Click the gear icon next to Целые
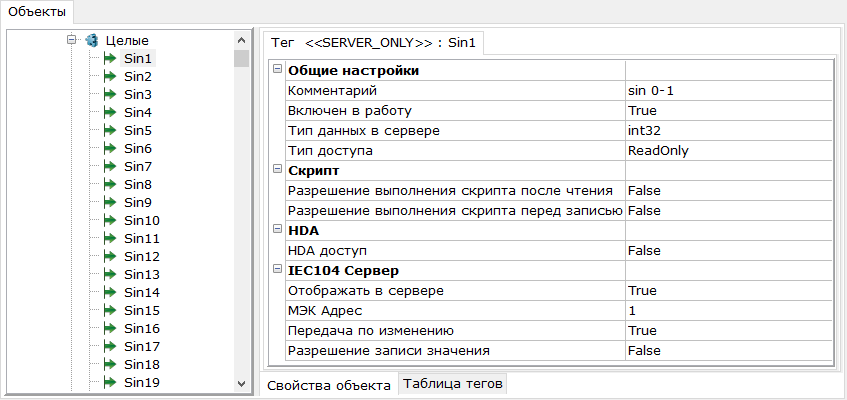Screen dimensions: 847x400 pos(92,40)
